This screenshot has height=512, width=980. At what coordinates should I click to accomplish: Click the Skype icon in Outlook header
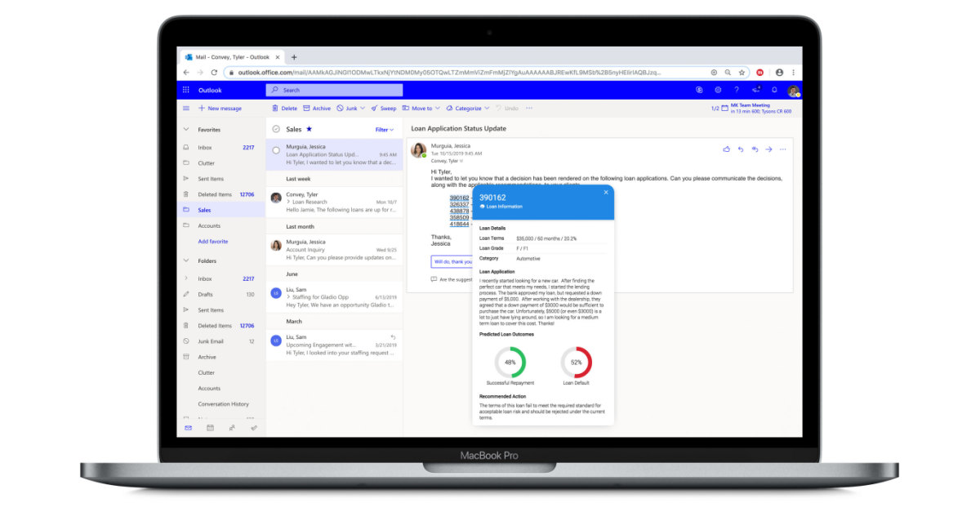pyautogui.click(x=699, y=90)
